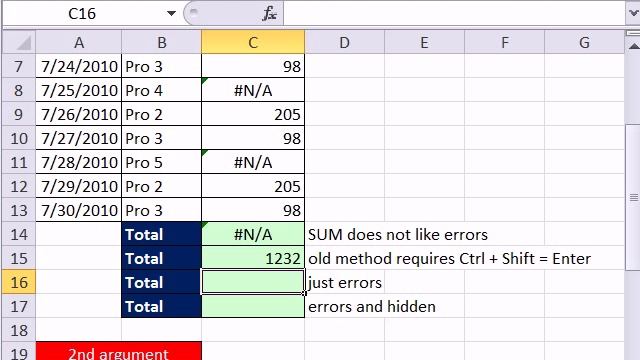Click cell with date 7/26/2010
The width and height of the screenshot is (640, 360).
pyautogui.click(x=79, y=114)
